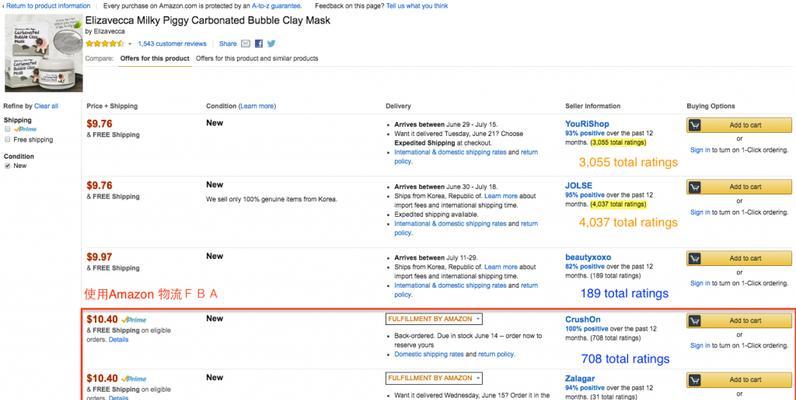This screenshot has height=400, width=796.
Task: Add beautyxoxo offer to cart
Action: [x=739, y=258]
